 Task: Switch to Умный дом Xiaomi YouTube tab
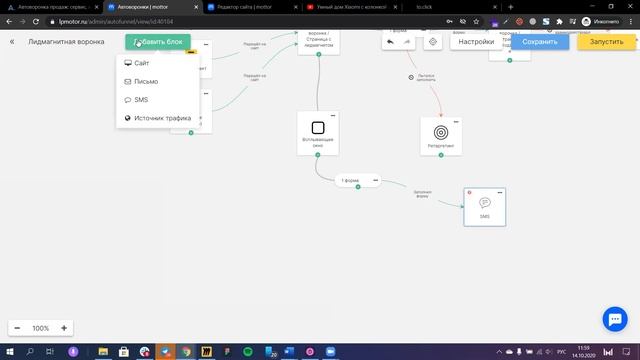tap(351, 7)
